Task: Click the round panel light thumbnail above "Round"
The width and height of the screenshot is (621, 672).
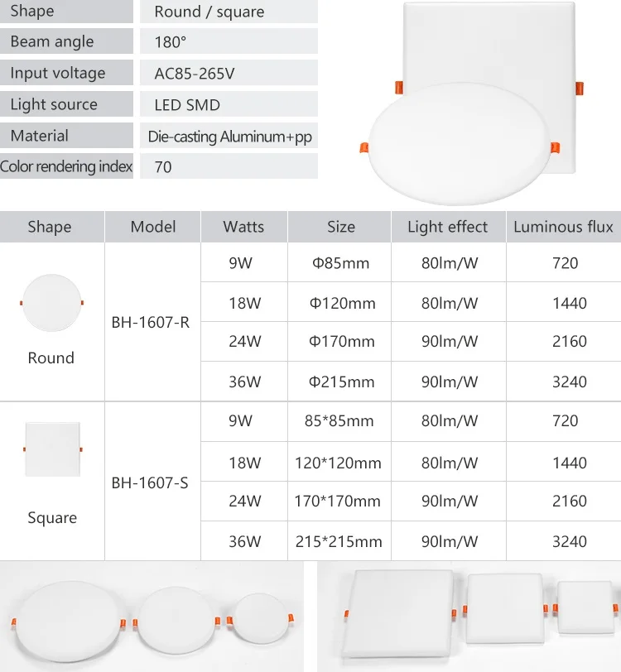Action: [x=51, y=303]
